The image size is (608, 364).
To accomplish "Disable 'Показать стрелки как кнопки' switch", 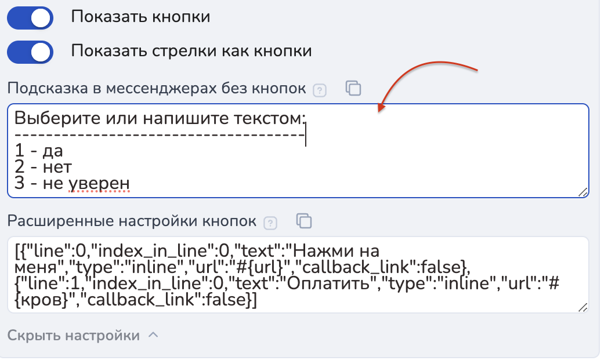I will coord(30,52).
